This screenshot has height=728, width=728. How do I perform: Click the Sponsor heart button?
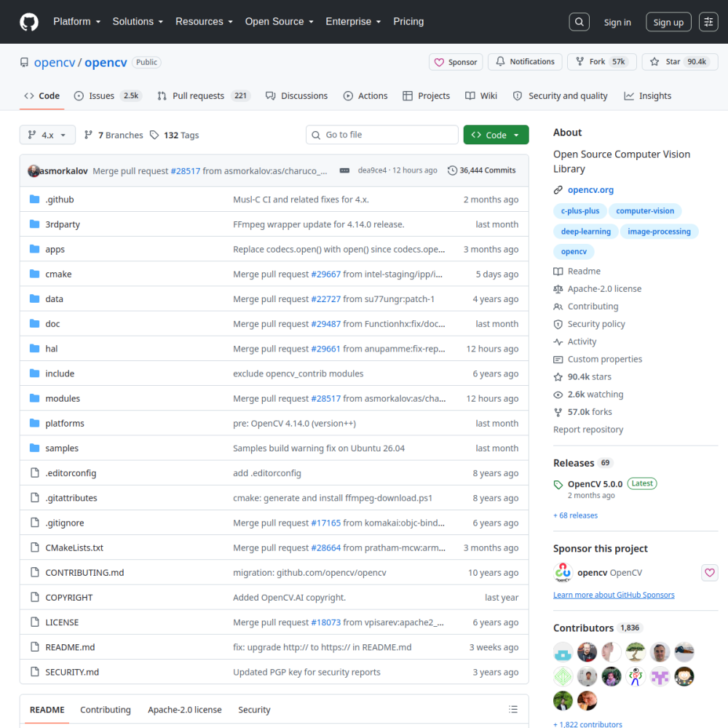[x=456, y=62]
